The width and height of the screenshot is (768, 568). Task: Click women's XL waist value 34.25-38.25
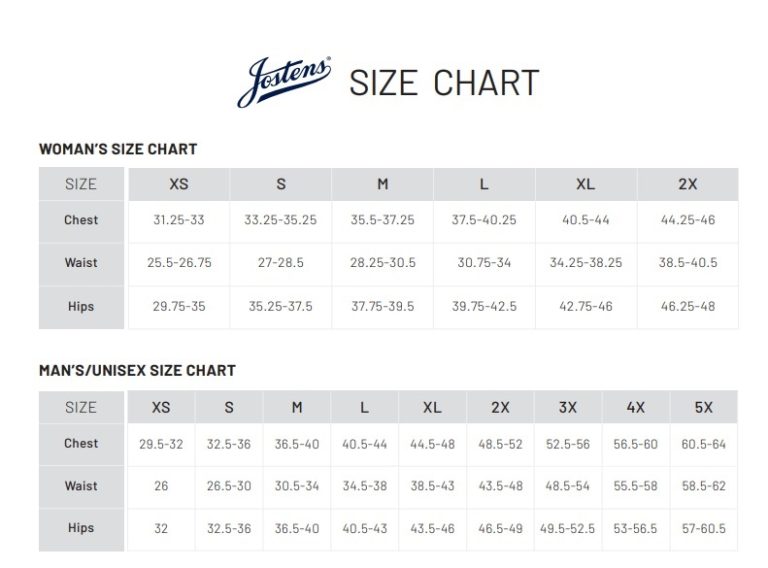(x=586, y=262)
